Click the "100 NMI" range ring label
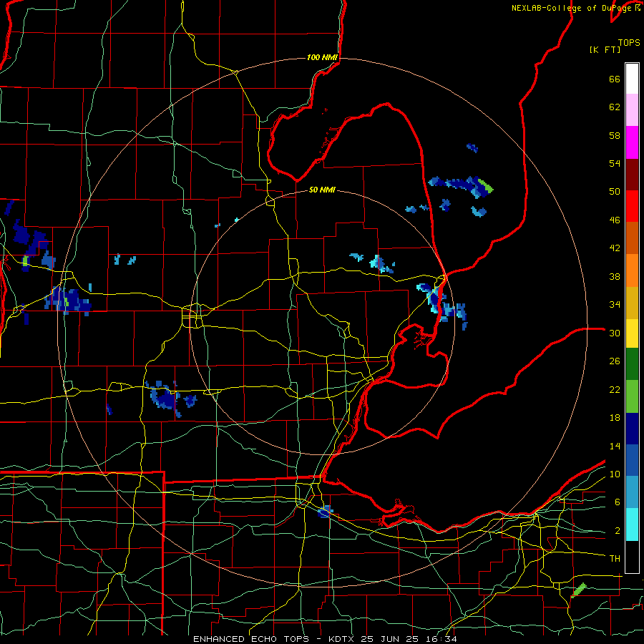644x644 pixels. pyautogui.click(x=322, y=57)
